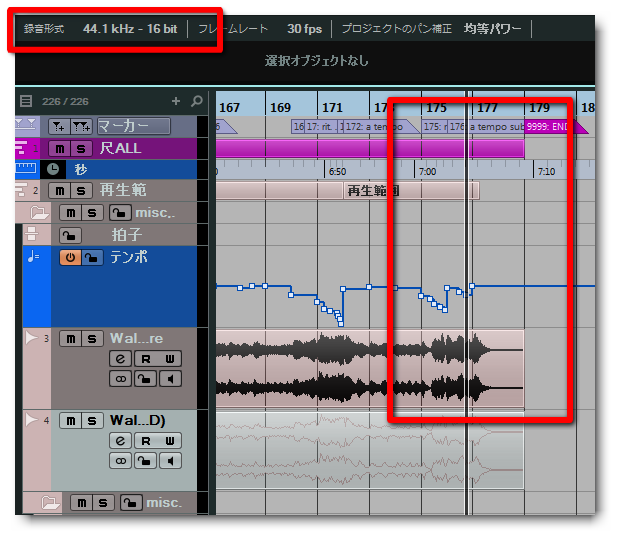Click the monitor speaker icon on Wal...D) track

tap(170, 461)
